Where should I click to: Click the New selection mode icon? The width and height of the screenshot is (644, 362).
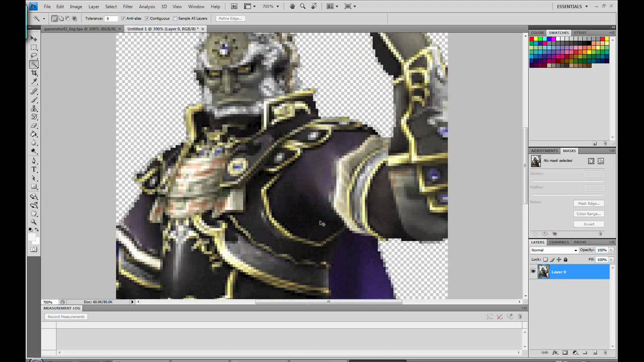point(54,19)
